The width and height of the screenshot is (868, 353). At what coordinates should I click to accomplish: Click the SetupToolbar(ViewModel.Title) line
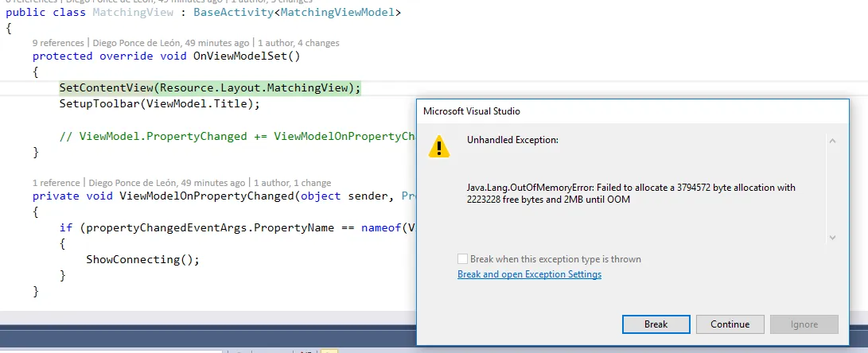click(x=159, y=103)
